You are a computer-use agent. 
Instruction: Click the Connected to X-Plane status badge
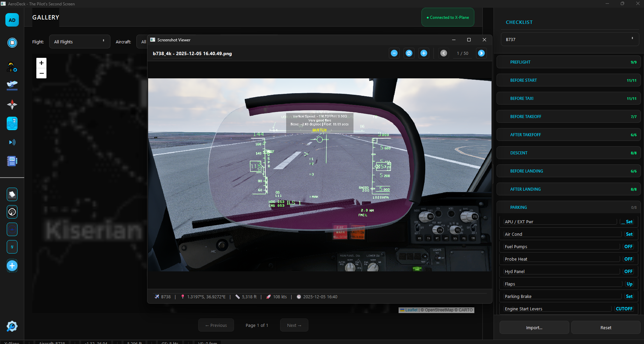pos(447,17)
